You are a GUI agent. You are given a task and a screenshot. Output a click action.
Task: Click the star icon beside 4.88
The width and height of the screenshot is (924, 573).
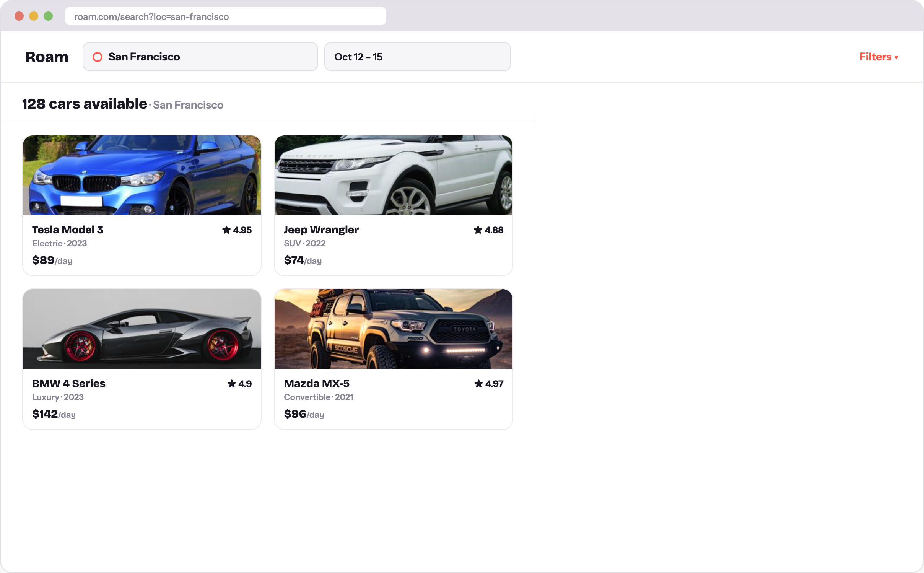pos(478,230)
